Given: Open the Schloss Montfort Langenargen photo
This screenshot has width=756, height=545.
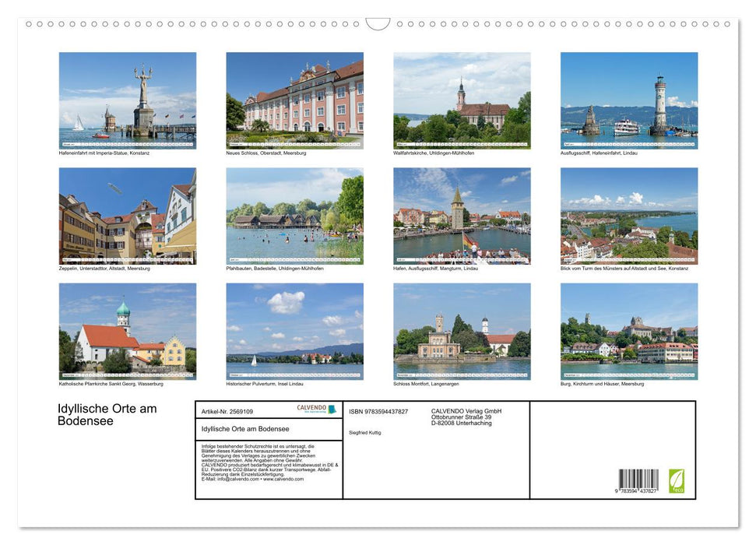Looking at the screenshot, I should coord(462,332).
